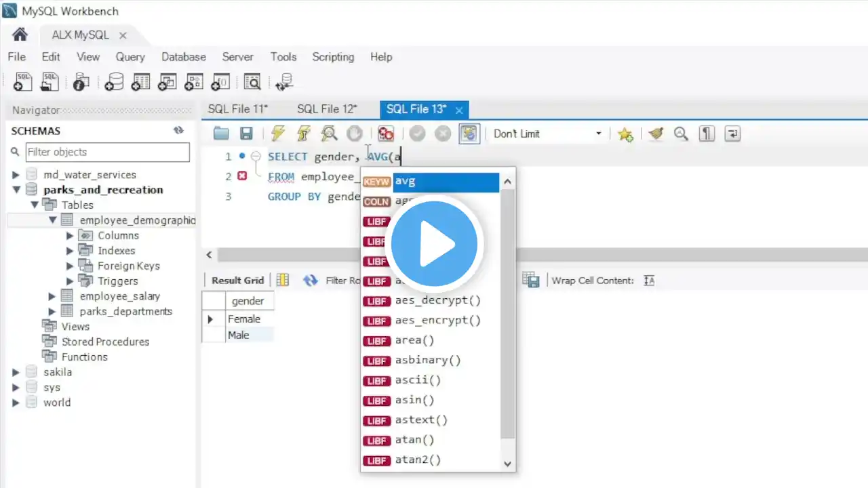Click the Home icon tab
Image resolution: width=868 pixels, height=488 pixels.
(x=20, y=35)
